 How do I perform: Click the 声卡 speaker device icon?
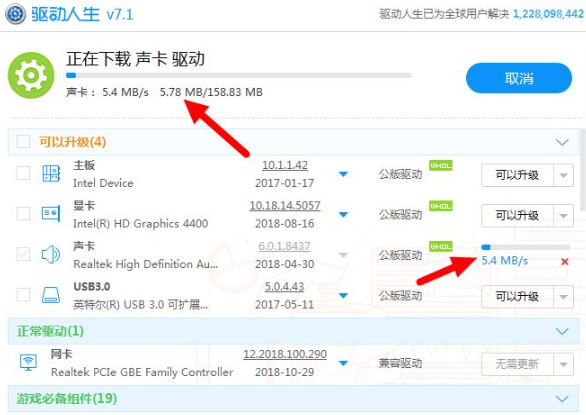click(51, 255)
